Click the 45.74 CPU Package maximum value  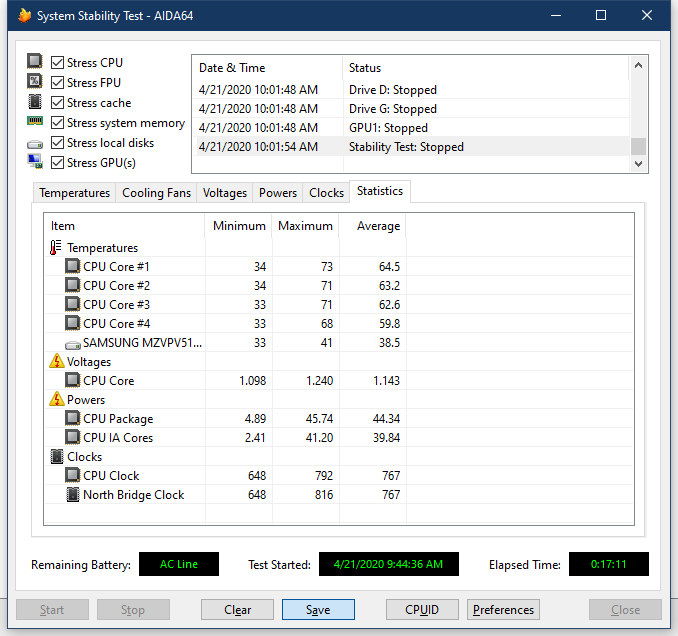(x=320, y=419)
